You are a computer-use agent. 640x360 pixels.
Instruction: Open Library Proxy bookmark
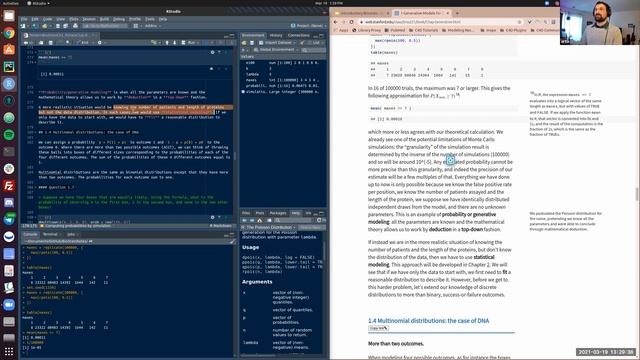click(367, 30)
